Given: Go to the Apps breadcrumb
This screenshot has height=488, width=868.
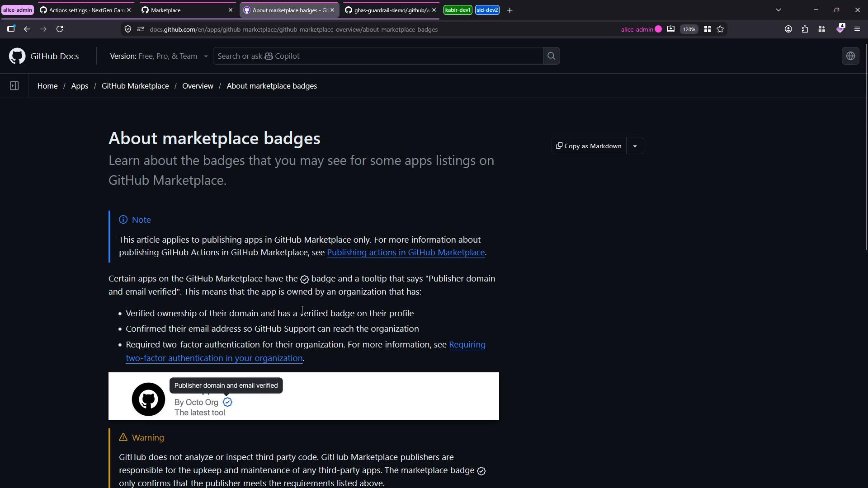Looking at the screenshot, I should pyautogui.click(x=80, y=86).
